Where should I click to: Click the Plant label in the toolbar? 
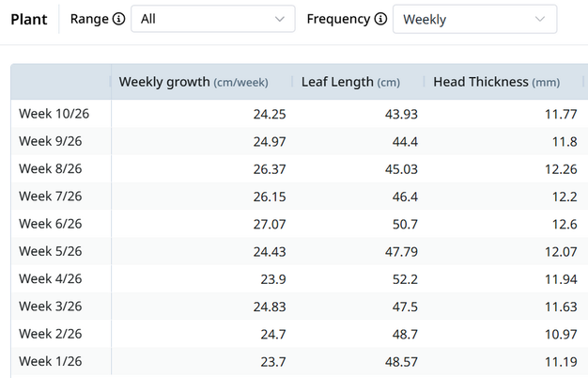[29, 20]
